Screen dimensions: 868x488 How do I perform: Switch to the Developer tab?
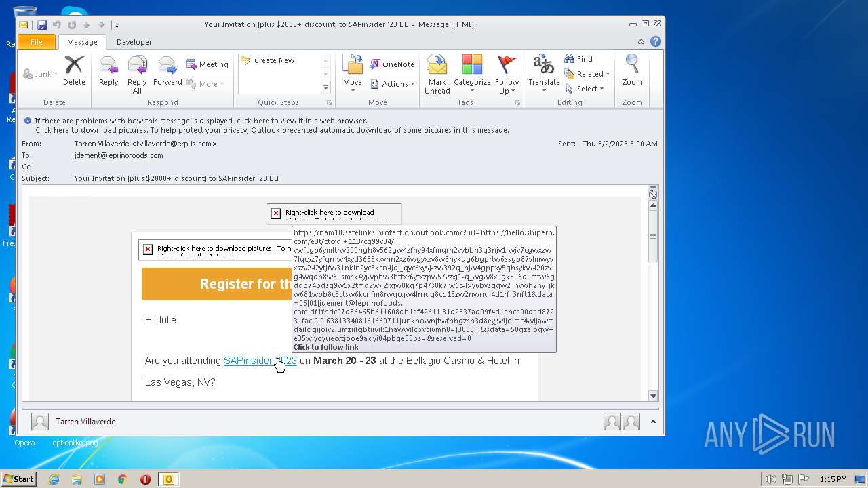134,42
